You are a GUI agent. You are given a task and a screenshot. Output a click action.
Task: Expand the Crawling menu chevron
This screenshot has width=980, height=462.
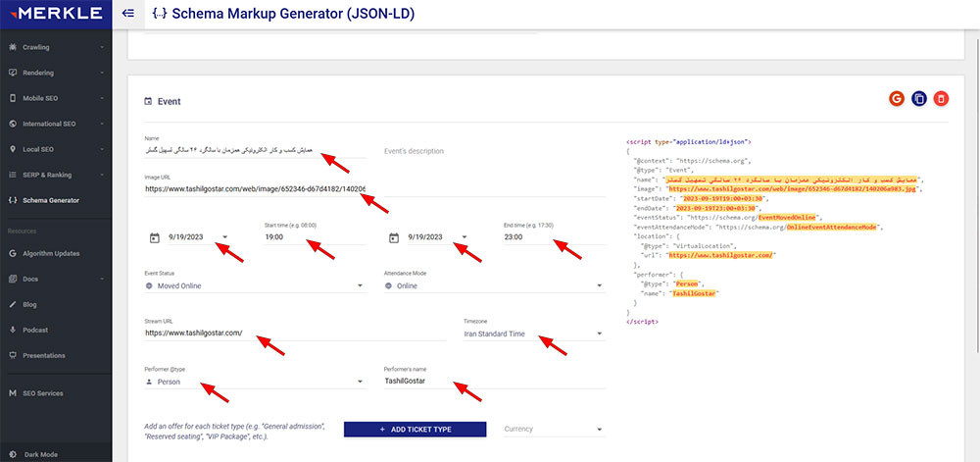pyautogui.click(x=101, y=47)
